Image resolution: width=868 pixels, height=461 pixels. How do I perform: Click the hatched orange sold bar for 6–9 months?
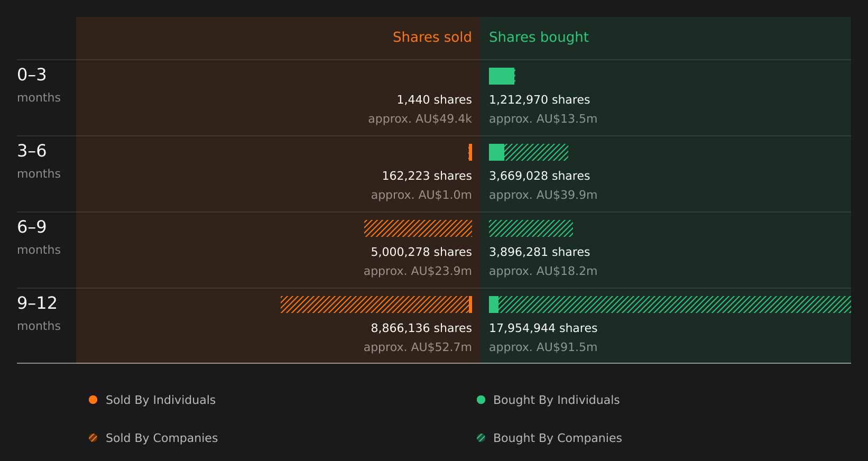[418, 228]
